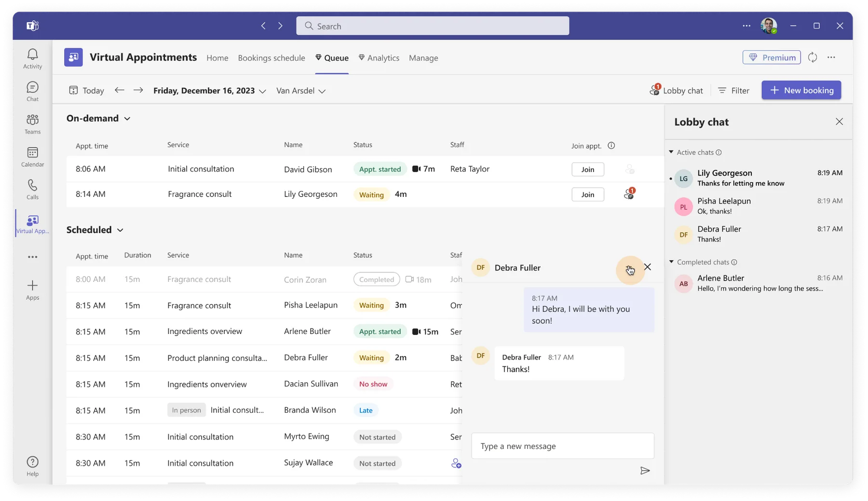
Task: Click the Virtual Appointments app logo
Action: pyautogui.click(x=73, y=57)
